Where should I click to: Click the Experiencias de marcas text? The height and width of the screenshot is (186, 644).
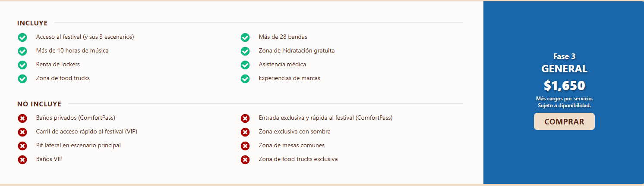tap(290, 78)
